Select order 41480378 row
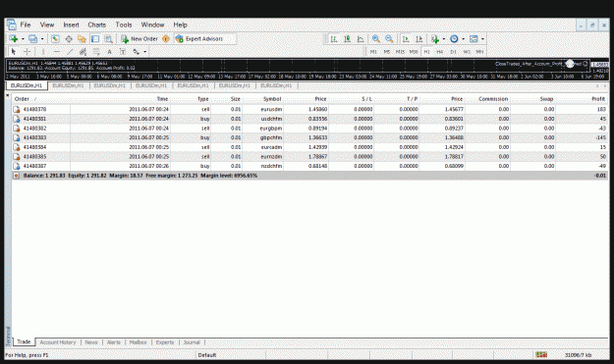Viewport: 614px width, 364px height. pos(310,109)
